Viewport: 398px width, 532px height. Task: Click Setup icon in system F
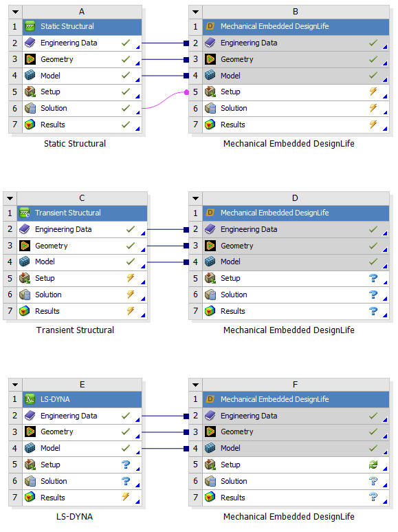tap(210, 465)
